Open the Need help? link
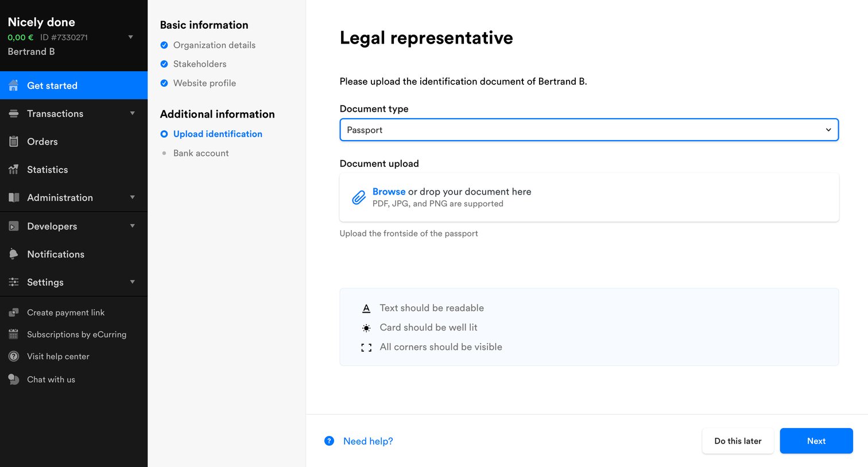868x467 pixels. (368, 441)
